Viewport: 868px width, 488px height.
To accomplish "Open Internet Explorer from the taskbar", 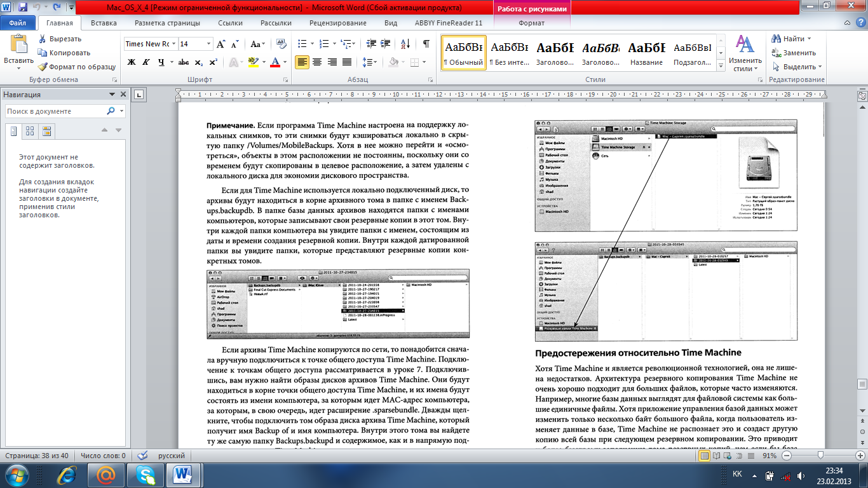I will [67, 475].
